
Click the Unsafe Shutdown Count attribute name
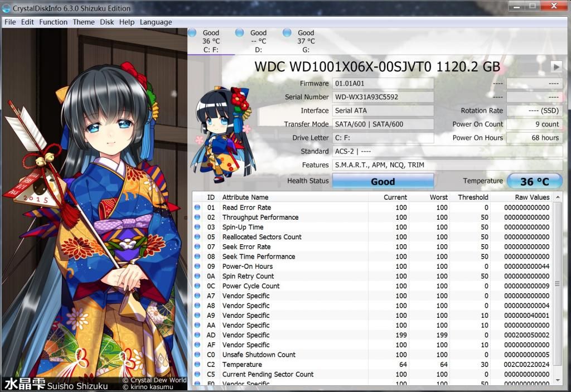coord(259,355)
